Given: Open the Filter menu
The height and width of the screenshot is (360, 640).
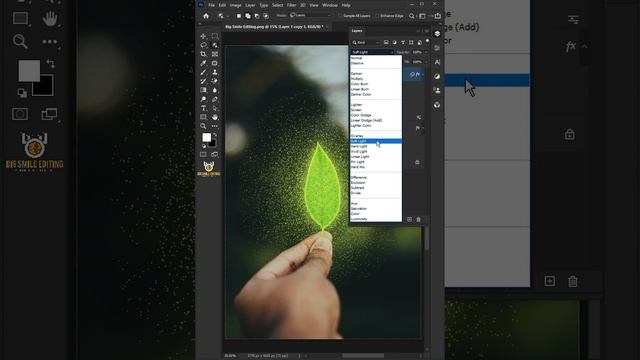Looking at the screenshot, I should coord(291,5).
